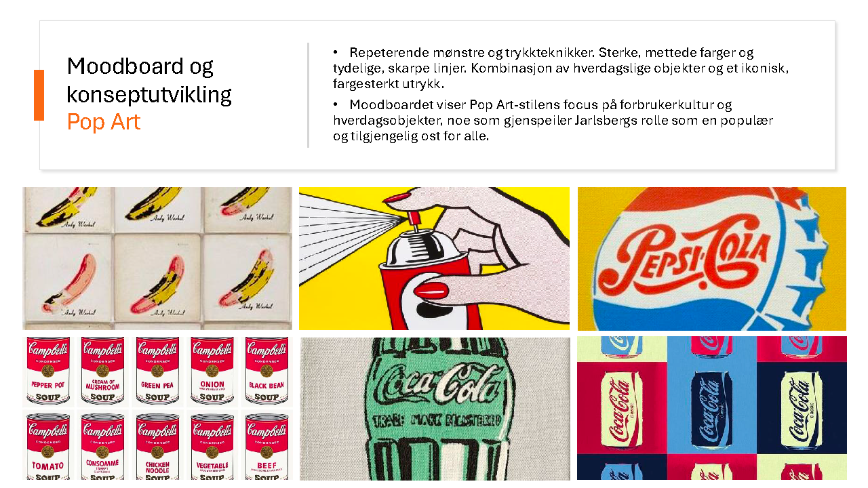This screenshot has height=488, width=868.
Task: Select the Black Bean soup can
Action: [x=267, y=370]
